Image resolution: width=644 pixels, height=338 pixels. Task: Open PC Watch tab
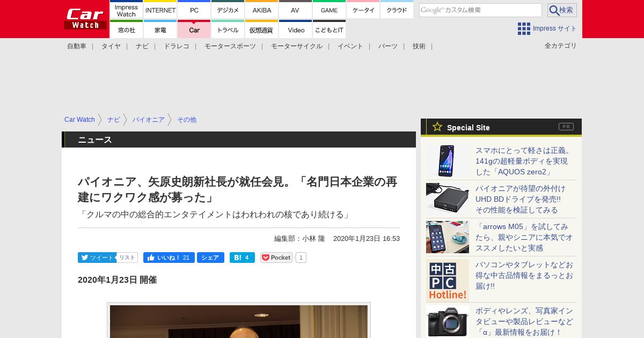pos(194,10)
